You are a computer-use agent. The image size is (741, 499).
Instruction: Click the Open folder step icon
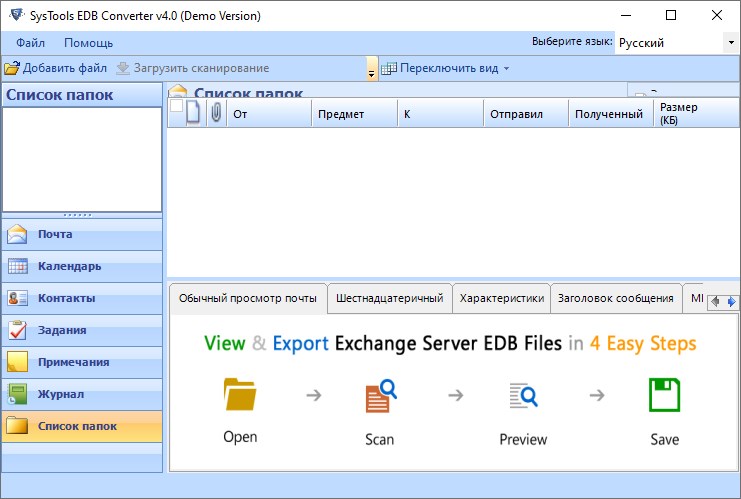240,395
